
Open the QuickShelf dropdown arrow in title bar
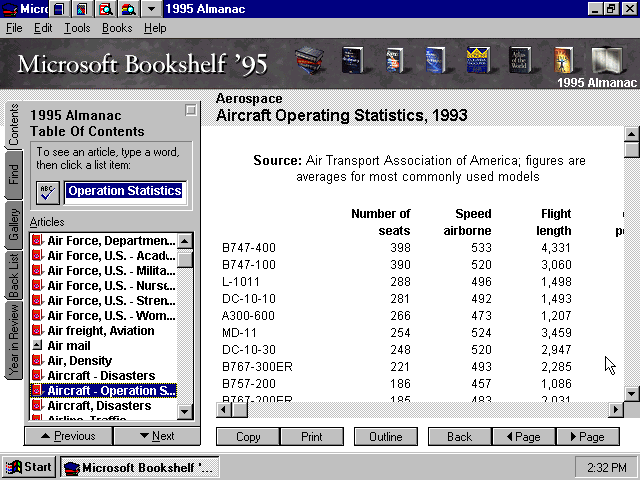(150, 9)
